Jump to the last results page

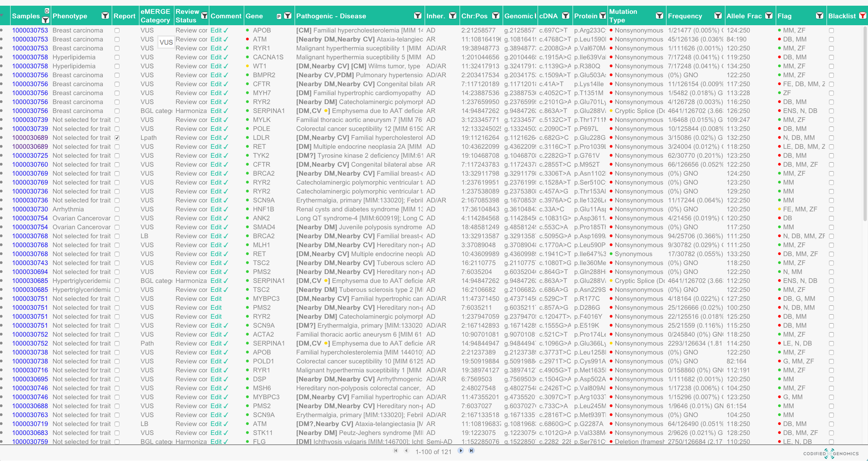471,450
